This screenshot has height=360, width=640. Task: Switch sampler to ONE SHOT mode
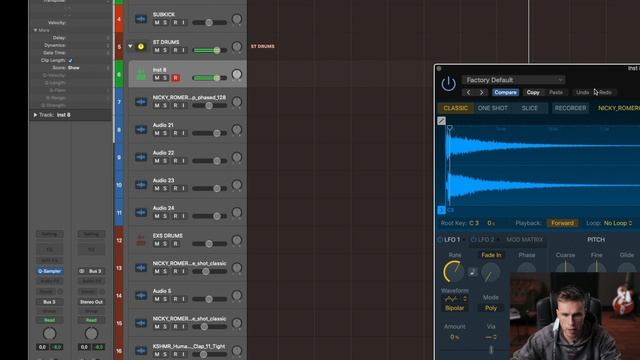coord(493,108)
